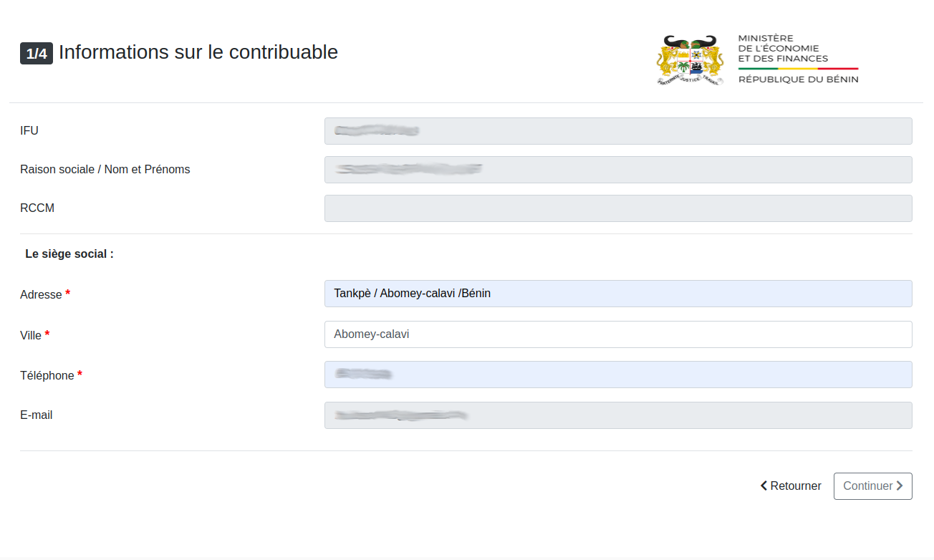Click into the Téléphone input field
The width and height of the screenshot is (934, 560).
pyautogui.click(x=618, y=375)
